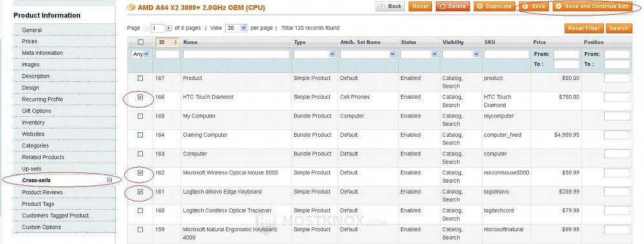Click Position field for Logitech diNovo Edge Keyboard
644x244 pixels.
click(x=617, y=192)
